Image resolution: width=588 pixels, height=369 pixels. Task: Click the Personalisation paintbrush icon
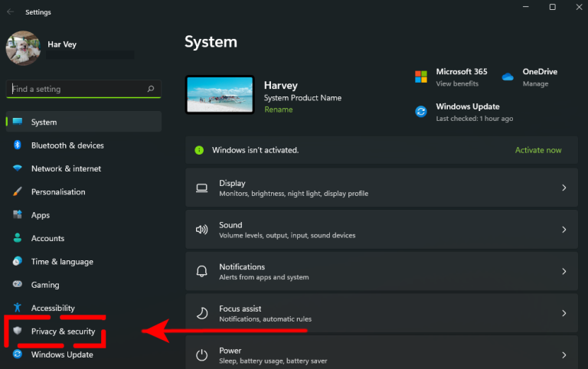coord(18,191)
